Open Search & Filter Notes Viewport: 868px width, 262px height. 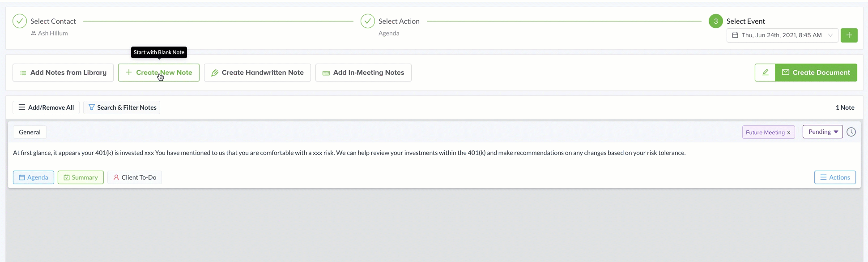122,107
